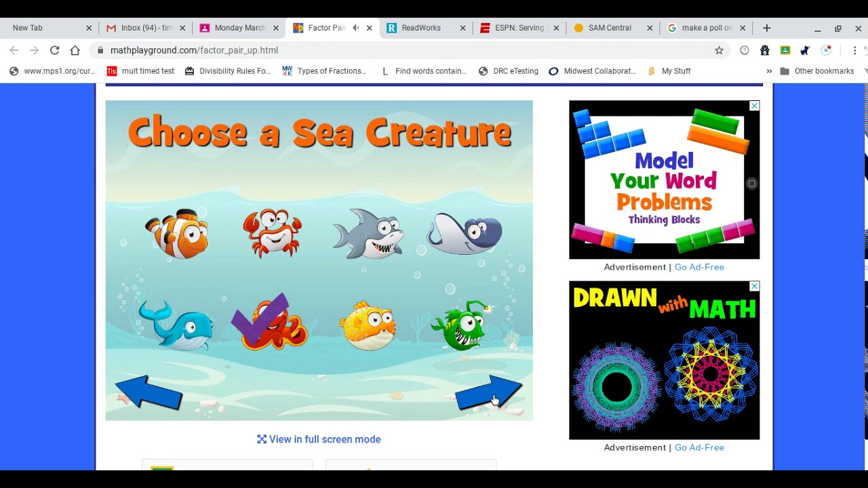Choose the gray shark sea creature
Image resolution: width=868 pixels, height=488 pixels.
click(x=368, y=233)
